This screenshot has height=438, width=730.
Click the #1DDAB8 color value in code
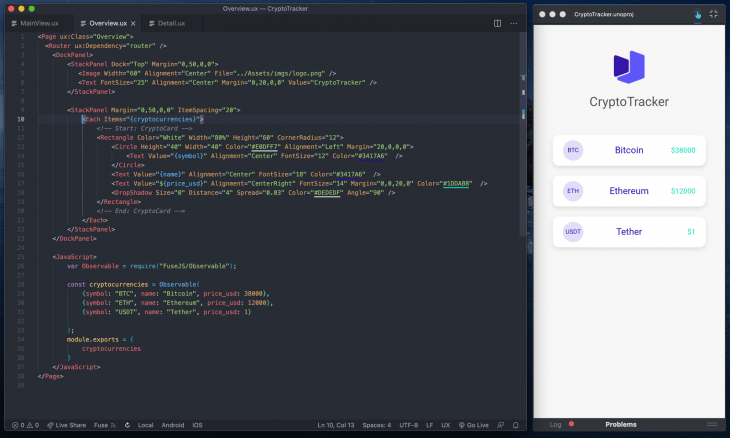click(457, 183)
